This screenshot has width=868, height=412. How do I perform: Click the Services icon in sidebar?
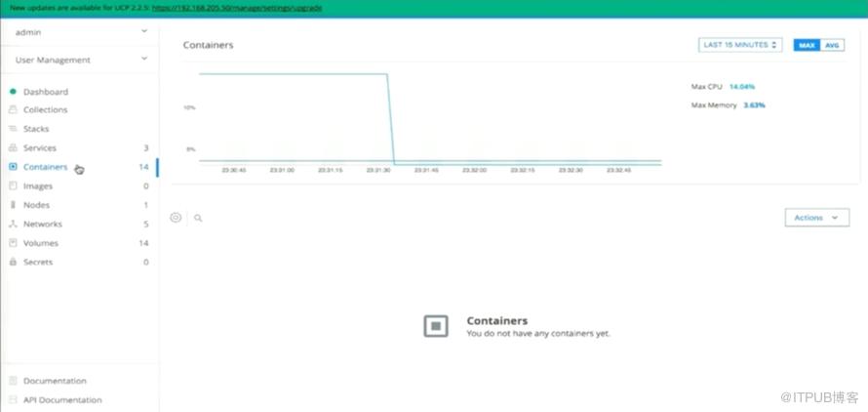point(13,148)
